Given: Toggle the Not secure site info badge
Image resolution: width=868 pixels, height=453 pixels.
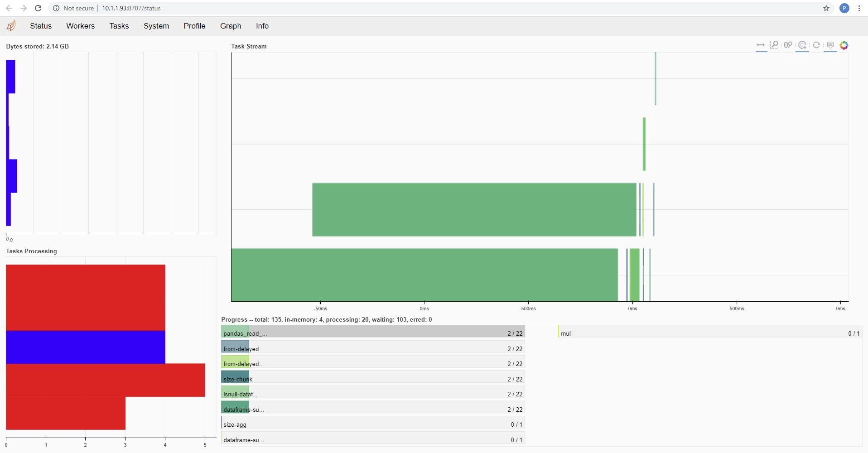Looking at the screenshot, I should 56,8.
